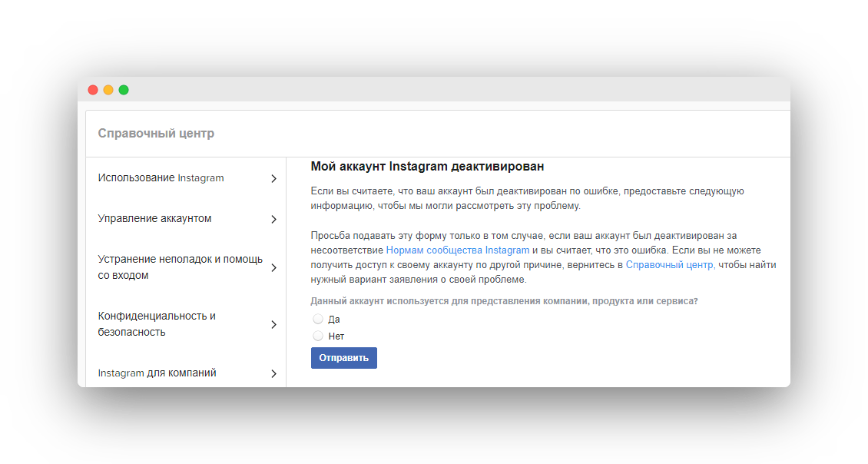The height and width of the screenshot is (464, 868).
Task: Expand chevron beside "Конфиденциальность и безопасность"
Action: pyautogui.click(x=273, y=324)
